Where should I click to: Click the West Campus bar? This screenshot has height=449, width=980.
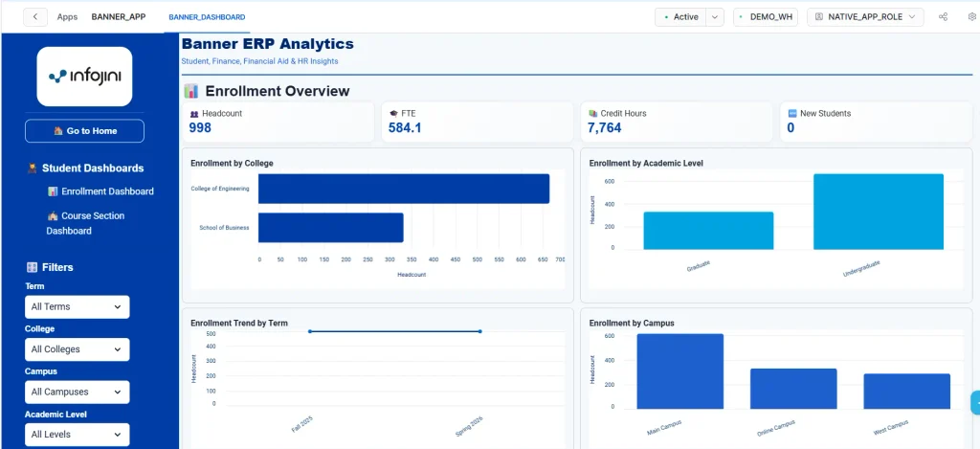[907, 391]
